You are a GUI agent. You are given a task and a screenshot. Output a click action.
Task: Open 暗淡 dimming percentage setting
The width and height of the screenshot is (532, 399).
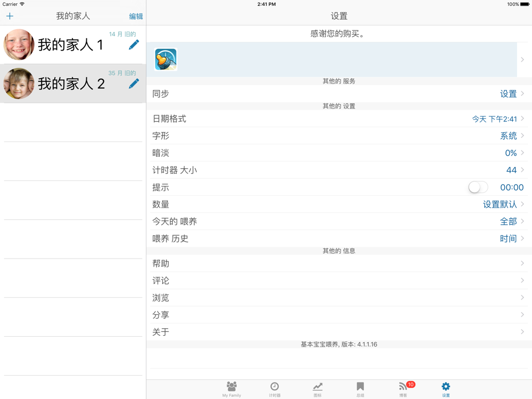339,153
